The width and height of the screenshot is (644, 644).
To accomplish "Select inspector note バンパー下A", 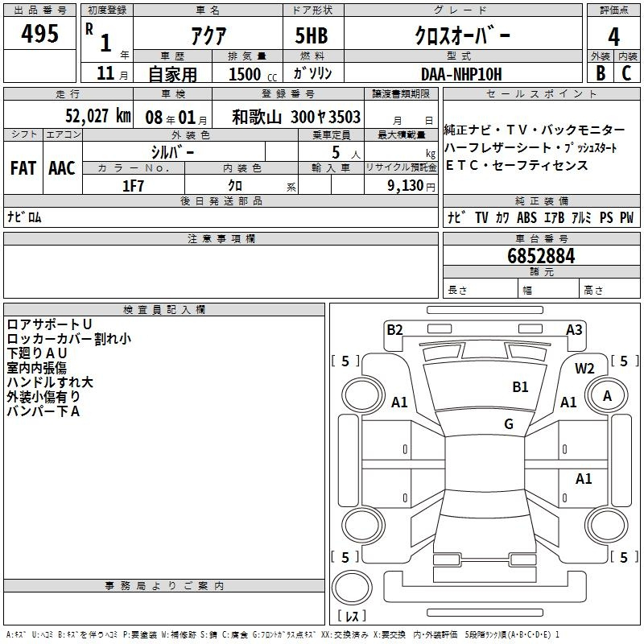I will pos(43,411).
